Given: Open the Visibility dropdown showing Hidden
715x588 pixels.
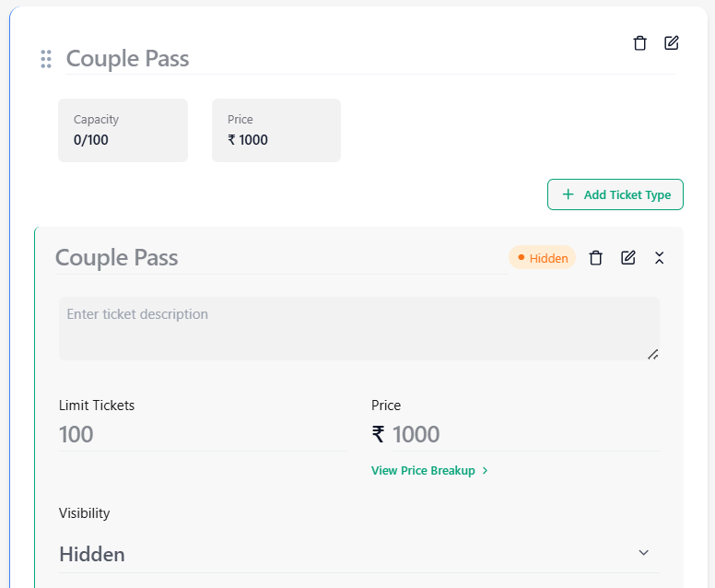Looking at the screenshot, I should click(358, 554).
